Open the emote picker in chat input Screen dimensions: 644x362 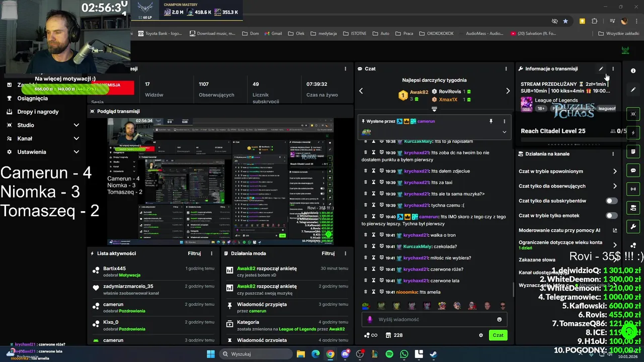point(499,319)
